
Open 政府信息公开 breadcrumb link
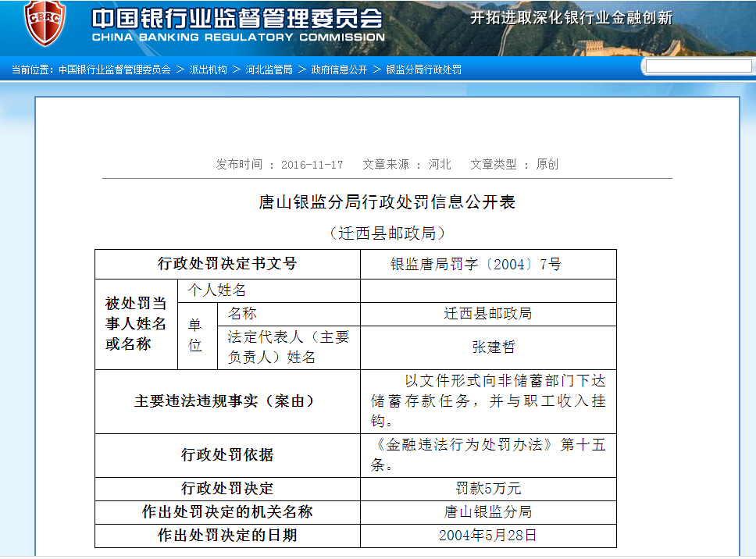pyautogui.click(x=339, y=70)
